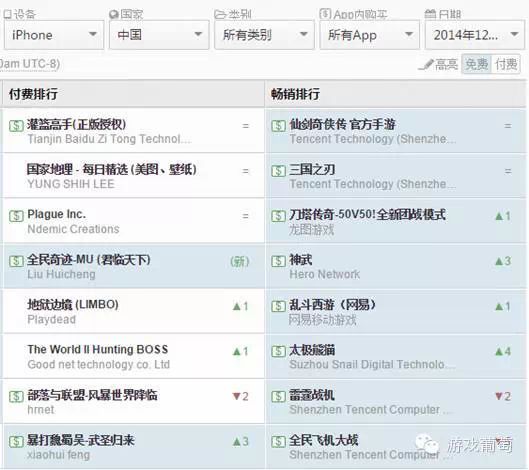Click publisher Suzhou Snail Digital Technolo...
The width and height of the screenshot is (529, 470).
pyautogui.click(x=372, y=364)
